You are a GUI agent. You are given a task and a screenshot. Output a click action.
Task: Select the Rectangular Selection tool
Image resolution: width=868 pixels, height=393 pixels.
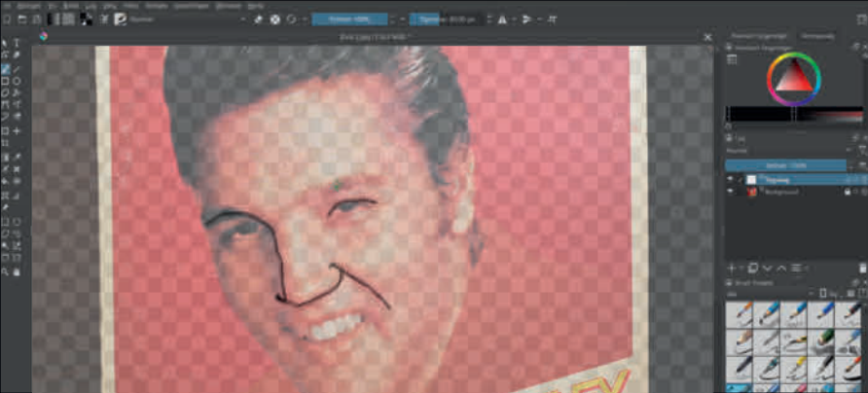pyautogui.click(x=6, y=222)
